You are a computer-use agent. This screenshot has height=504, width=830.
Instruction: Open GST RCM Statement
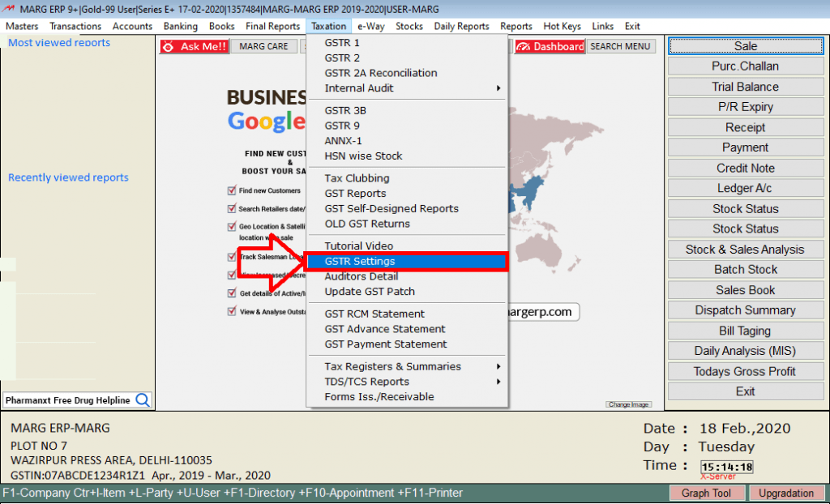point(407,314)
